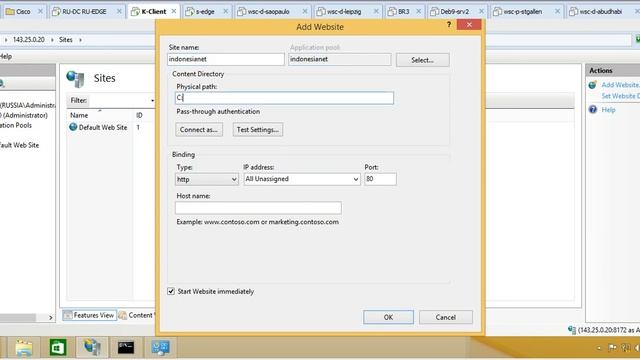
Task: Focus the Site name field
Action: (226, 59)
